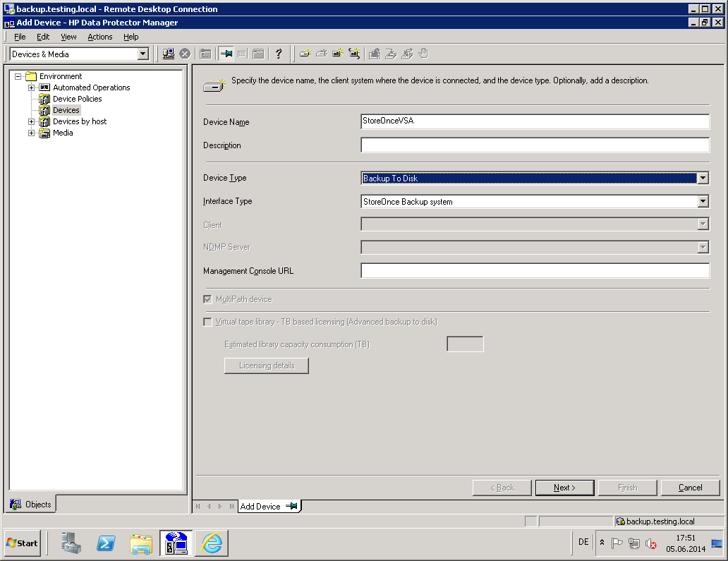The height and width of the screenshot is (561, 728).
Task: Launch PowerShell from the taskbar
Action: coord(106,543)
